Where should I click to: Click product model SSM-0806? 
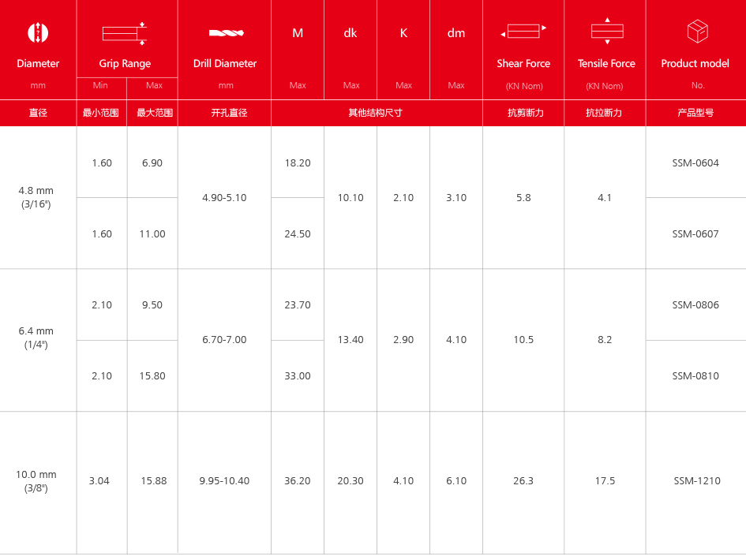pyautogui.click(x=695, y=305)
